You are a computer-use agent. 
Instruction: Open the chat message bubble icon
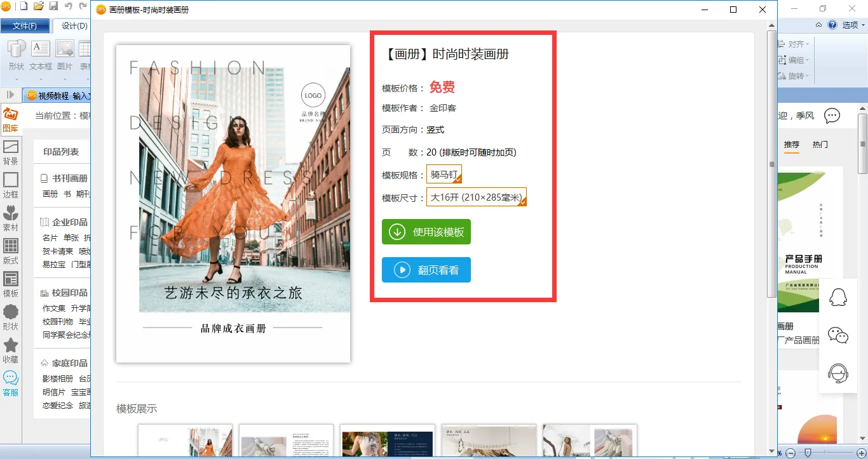pos(832,116)
